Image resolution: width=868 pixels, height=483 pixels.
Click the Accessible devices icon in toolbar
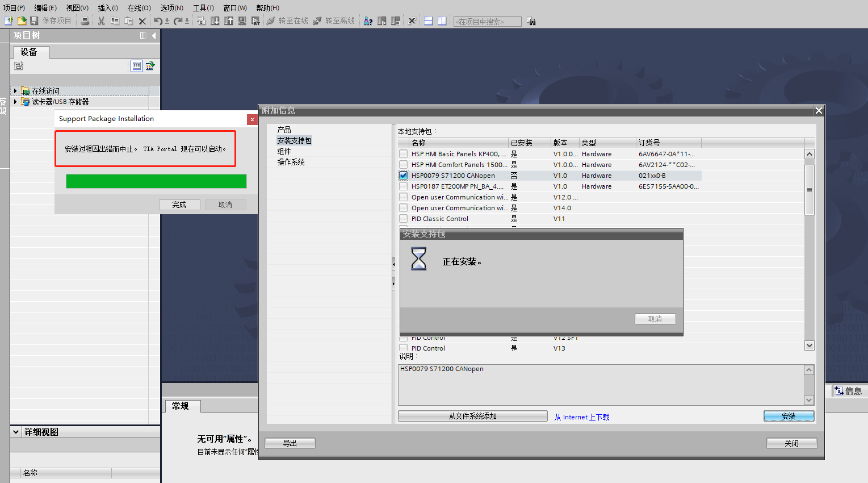click(368, 21)
